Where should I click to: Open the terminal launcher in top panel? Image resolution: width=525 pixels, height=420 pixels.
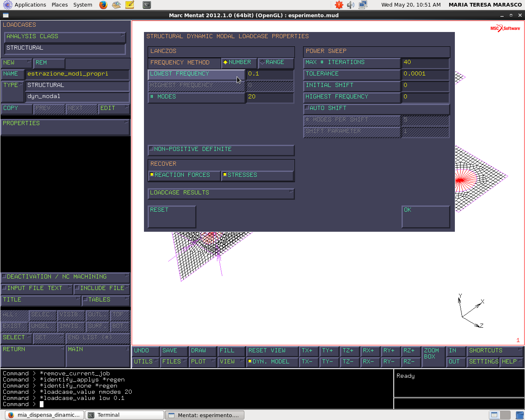tap(147, 5)
